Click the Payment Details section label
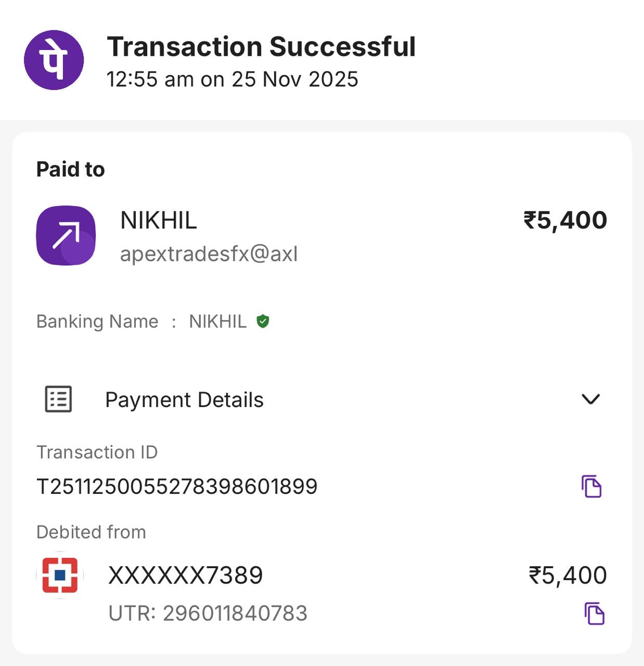Viewport: 644px width, 666px height. click(184, 400)
